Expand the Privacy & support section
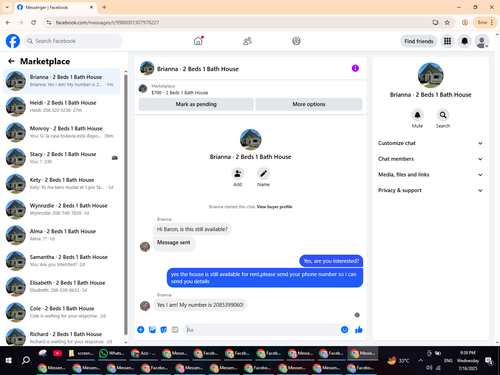Screen dimensions: 500x375 click(430, 190)
